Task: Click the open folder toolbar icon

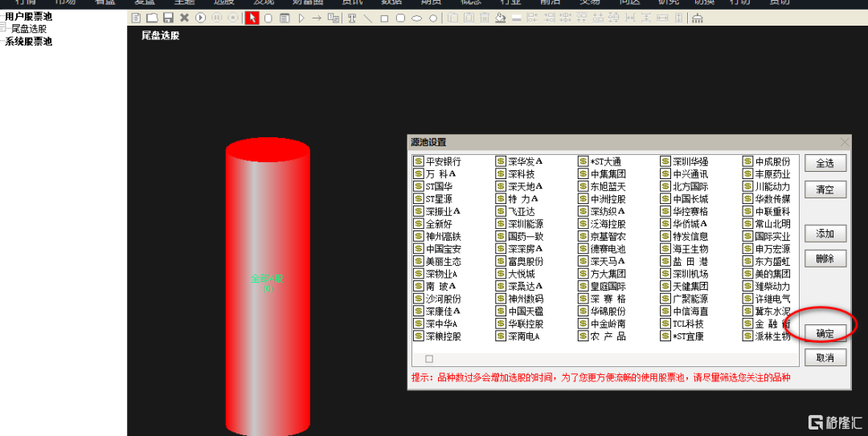Action: pos(152,18)
